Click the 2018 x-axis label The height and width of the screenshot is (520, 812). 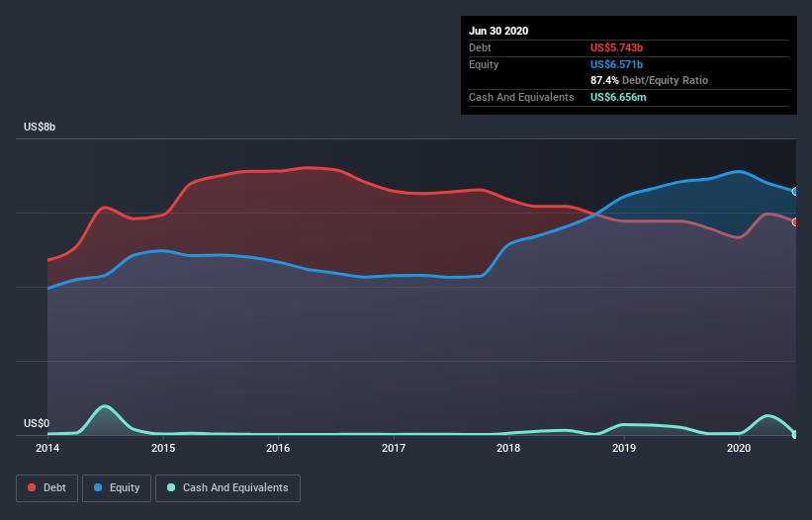(508, 448)
